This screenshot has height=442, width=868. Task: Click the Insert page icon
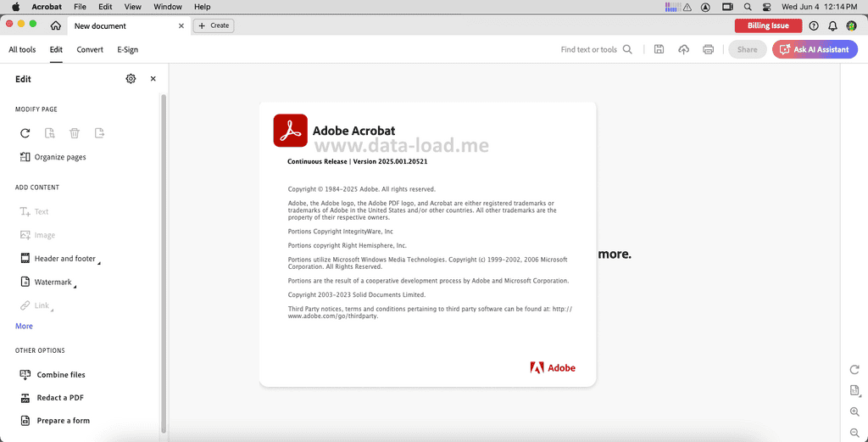100,133
